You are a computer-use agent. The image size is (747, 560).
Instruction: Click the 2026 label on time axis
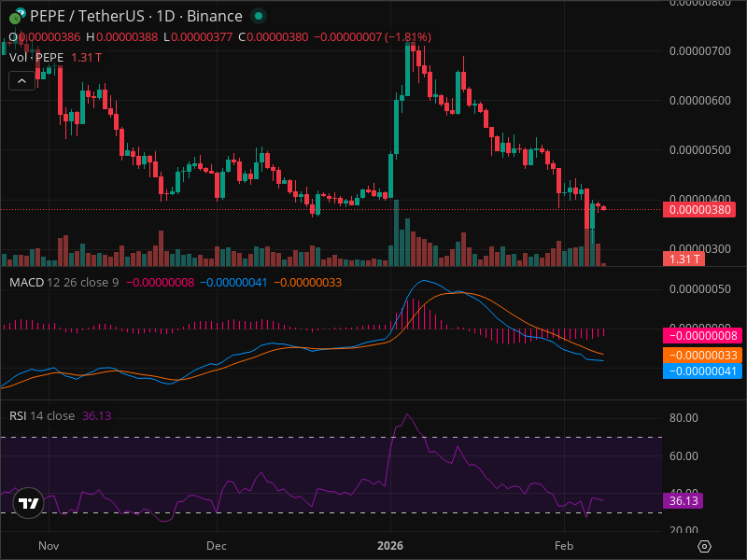click(390, 546)
